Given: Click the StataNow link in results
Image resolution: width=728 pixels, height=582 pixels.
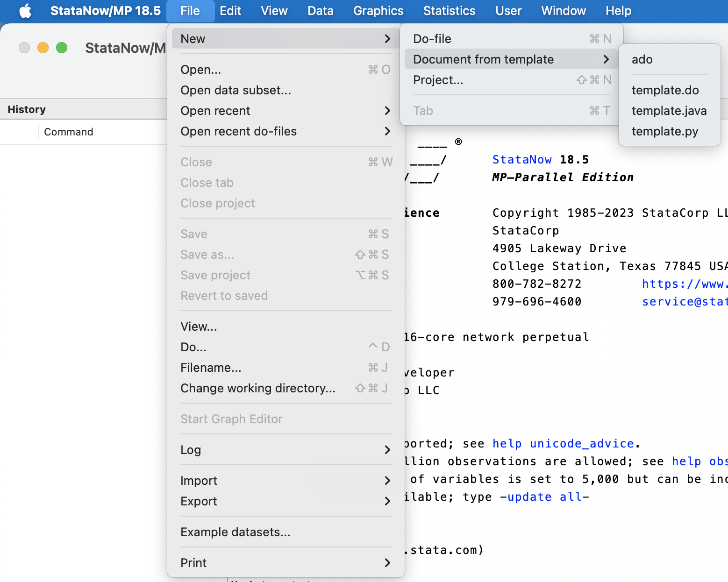Looking at the screenshot, I should 522,159.
